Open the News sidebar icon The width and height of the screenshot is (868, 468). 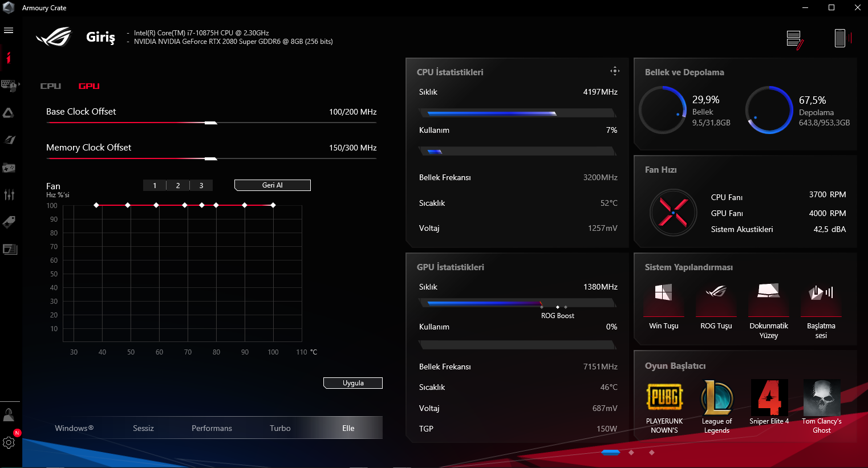pos(10,249)
